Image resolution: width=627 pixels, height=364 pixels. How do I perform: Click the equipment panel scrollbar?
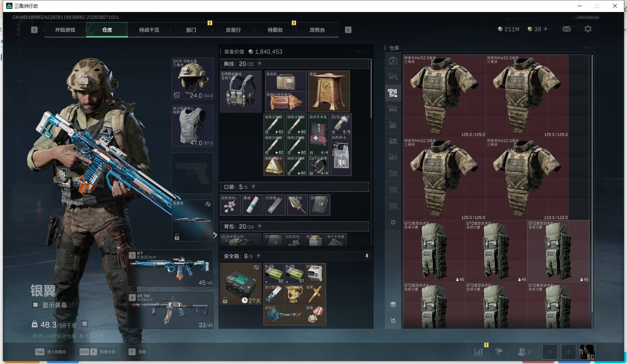point(371,88)
